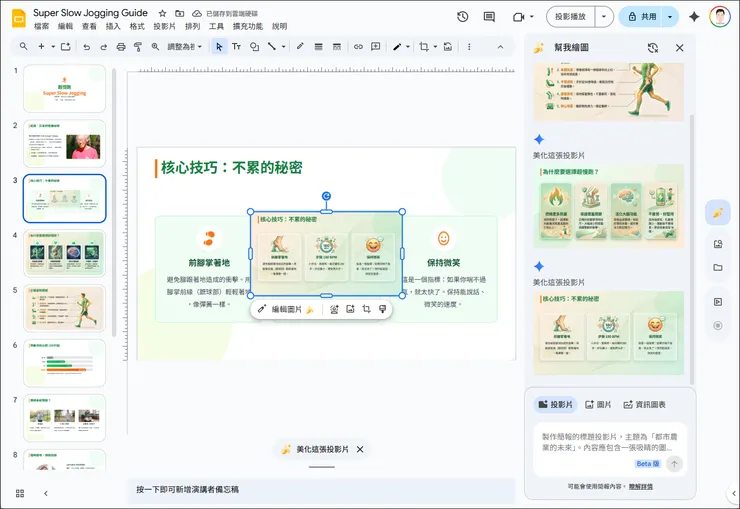This screenshot has width=740, height=509.
Task: Click replace image icon in floating toolbar
Action: [350, 309]
